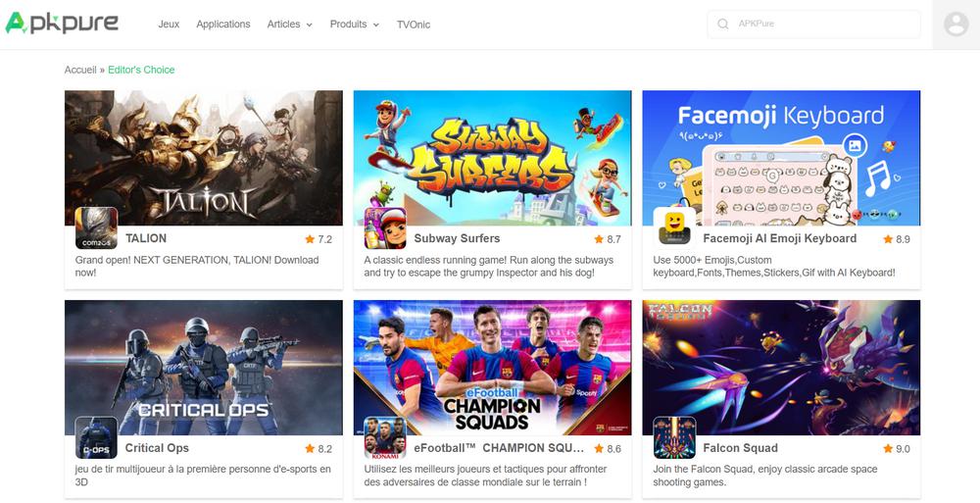This screenshot has width=980, height=503.
Task: Click the Falcon Squad app icon
Action: (674, 438)
